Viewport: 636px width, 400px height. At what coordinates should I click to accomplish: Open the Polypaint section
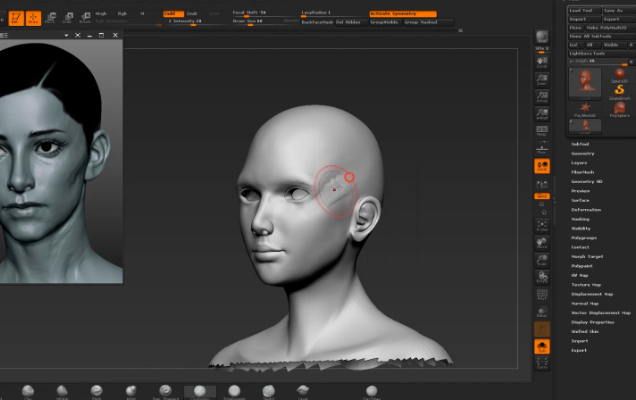581,265
